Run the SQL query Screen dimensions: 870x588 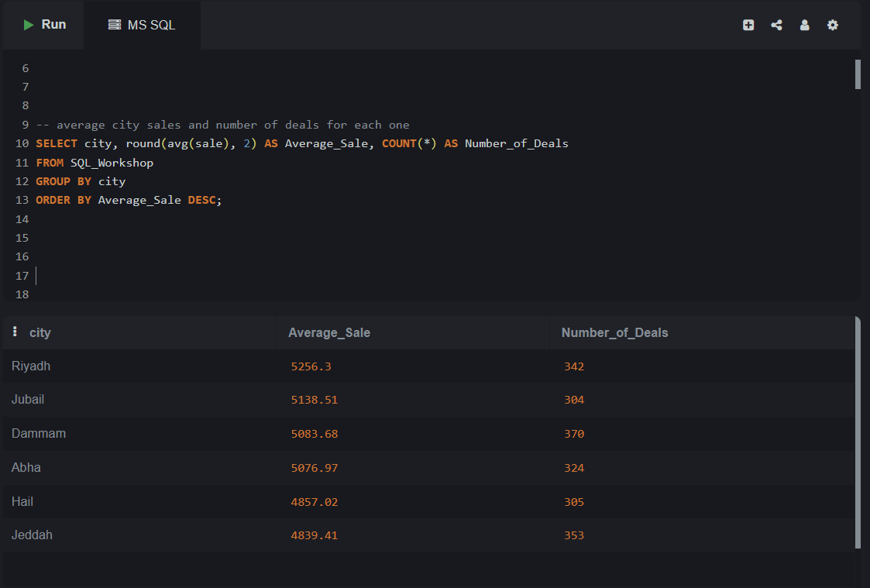click(x=44, y=25)
